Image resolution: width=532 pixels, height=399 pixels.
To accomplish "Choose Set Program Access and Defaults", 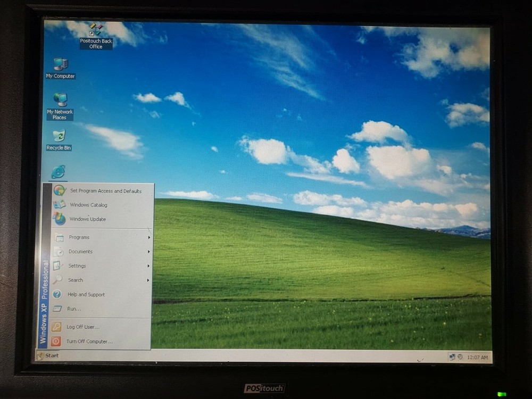I will (105, 191).
